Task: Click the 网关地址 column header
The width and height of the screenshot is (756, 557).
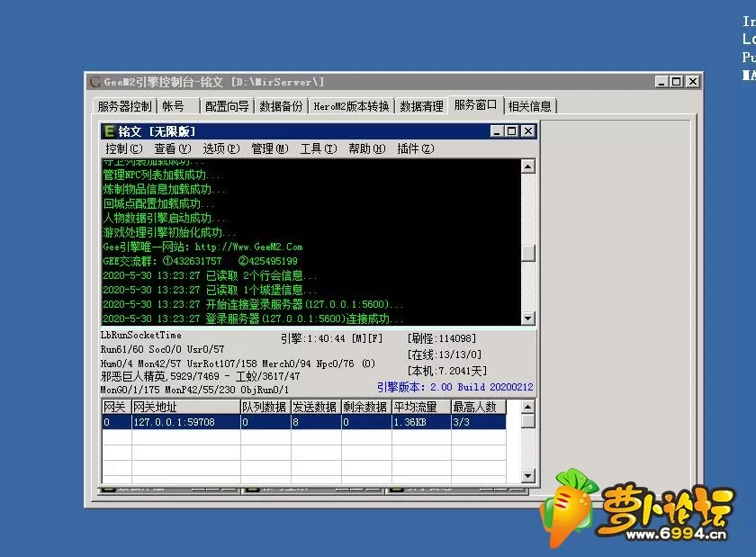Action: (x=186, y=407)
